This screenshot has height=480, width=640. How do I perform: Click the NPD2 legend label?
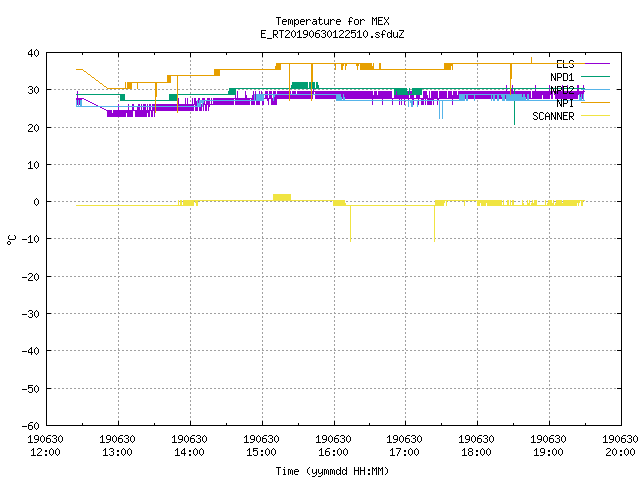click(x=562, y=90)
